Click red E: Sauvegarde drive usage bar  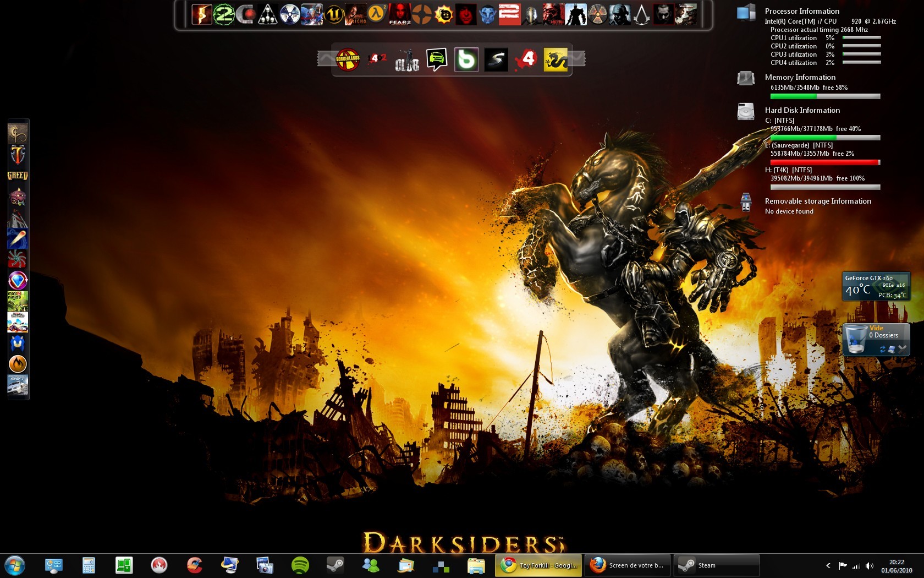click(825, 162)
